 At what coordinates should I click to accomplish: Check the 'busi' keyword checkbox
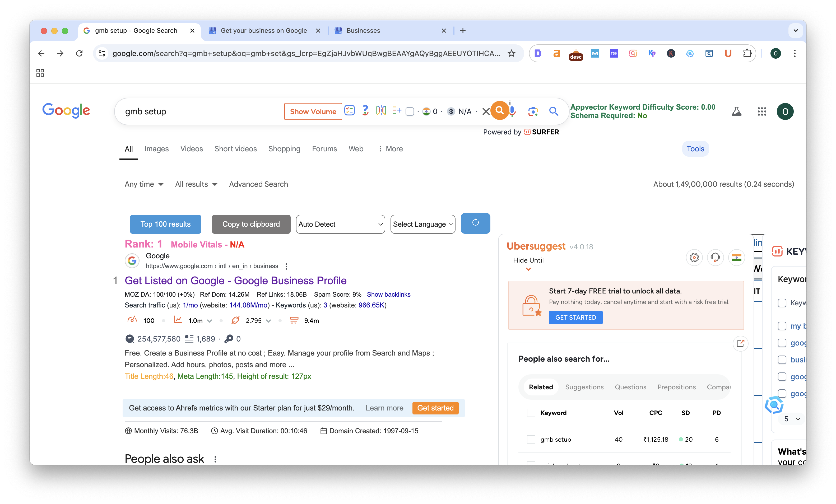tap(782, 360)
